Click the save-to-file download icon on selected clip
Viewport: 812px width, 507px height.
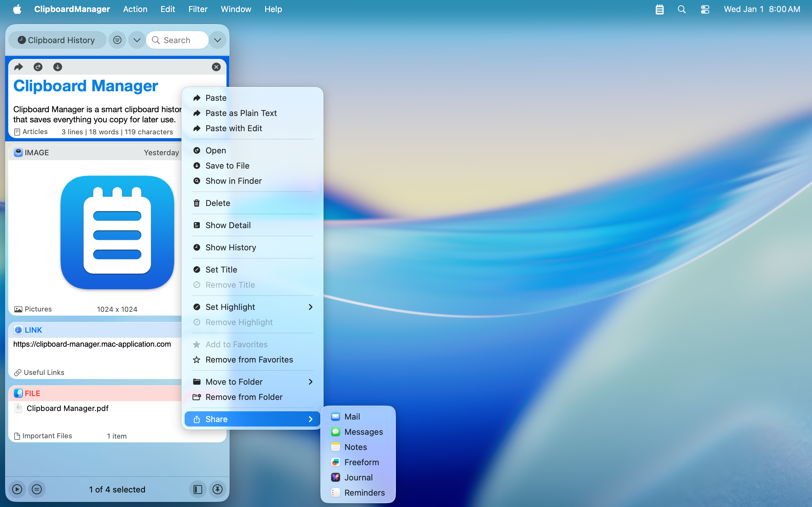tap(58, 67)
